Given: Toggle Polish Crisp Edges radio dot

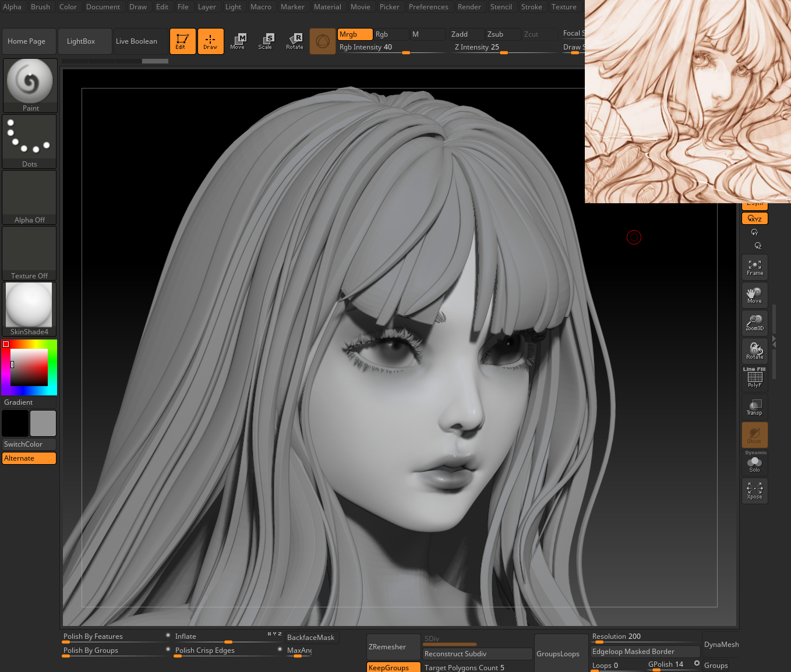Looking at the screenshot, I should [280, 649].
